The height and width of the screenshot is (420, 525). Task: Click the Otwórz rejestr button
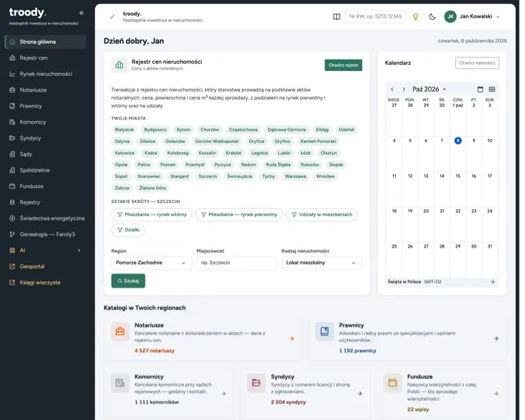[x=343, y=65]
